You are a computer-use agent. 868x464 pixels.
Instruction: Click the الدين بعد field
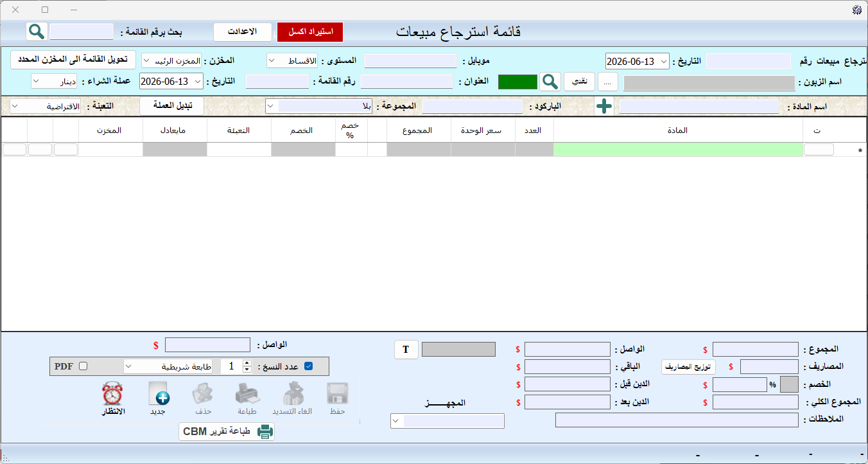pyautogui.click(x=567, y=402)
